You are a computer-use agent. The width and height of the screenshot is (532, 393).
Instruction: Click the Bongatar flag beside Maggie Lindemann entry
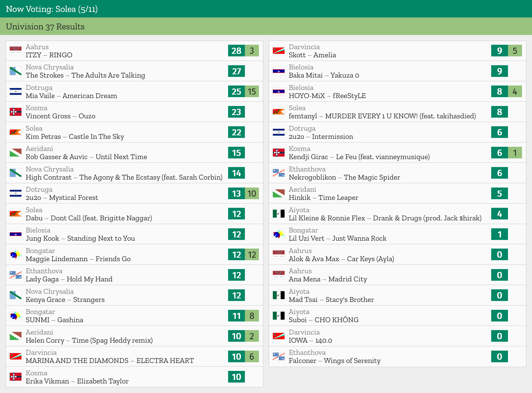pos(15,255)
